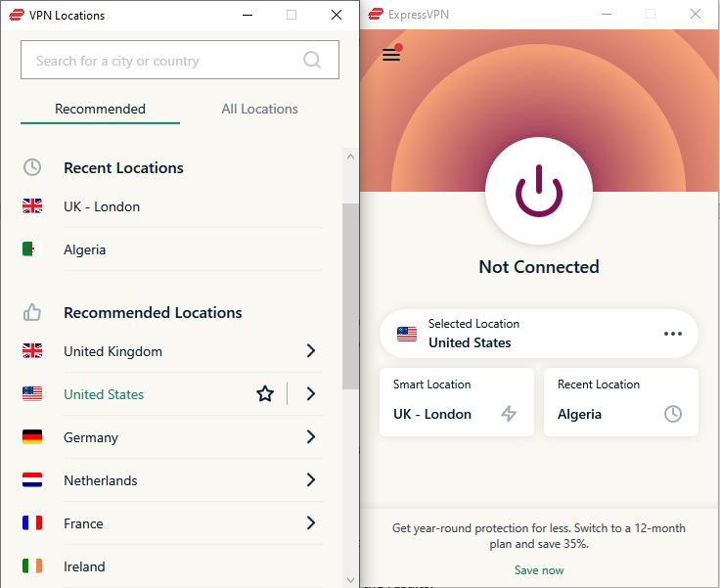Switch to the Recommended tab
This screenshot has height=588, width=720.
point(100,110)
